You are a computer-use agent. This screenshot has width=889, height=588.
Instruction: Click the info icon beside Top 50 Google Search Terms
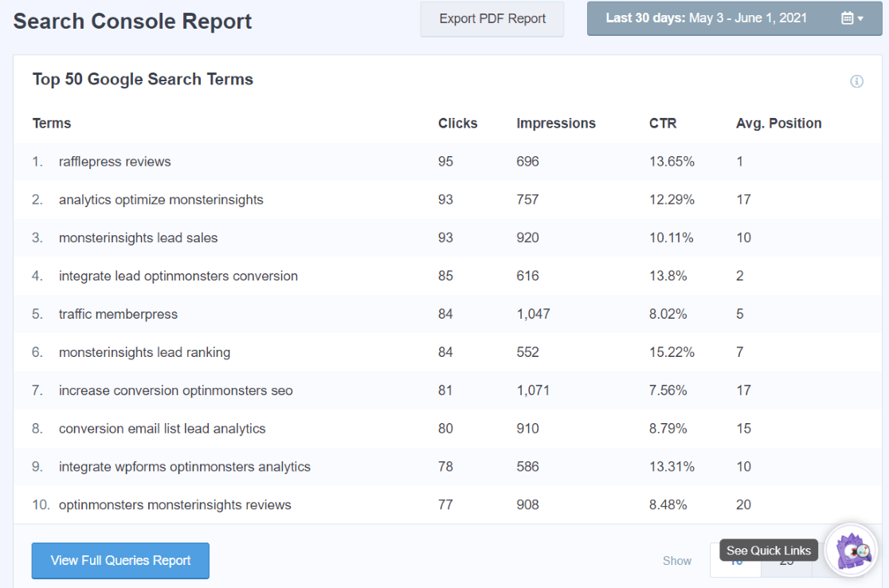point(856,81)
